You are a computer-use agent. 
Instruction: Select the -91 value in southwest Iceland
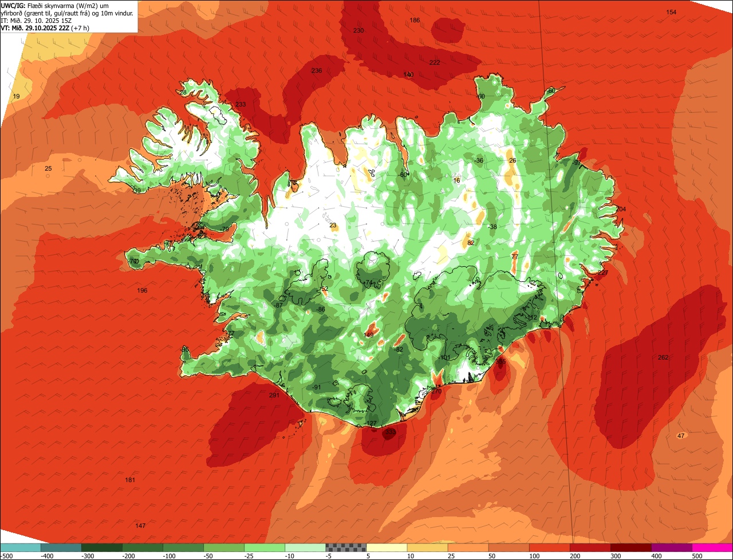[316, 388]
